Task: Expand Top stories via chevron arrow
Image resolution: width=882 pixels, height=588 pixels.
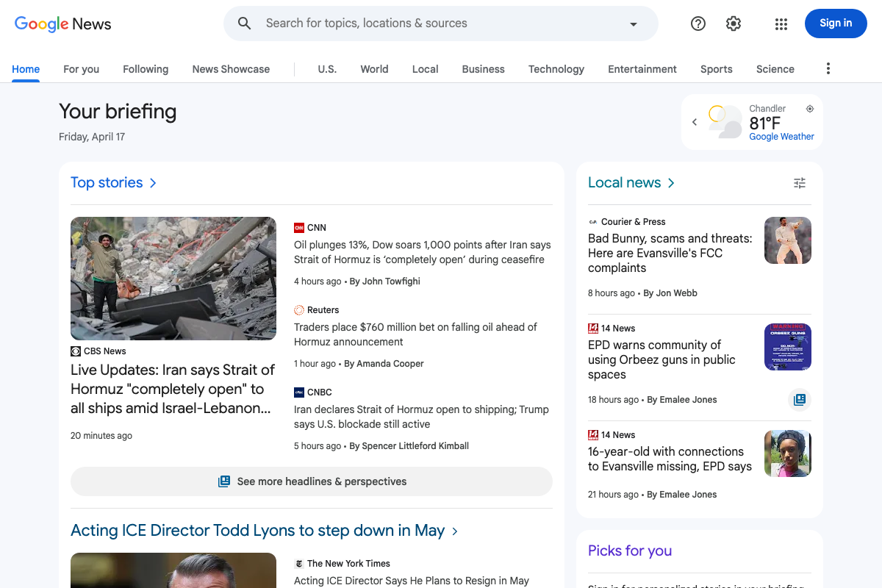Action: 153,183
